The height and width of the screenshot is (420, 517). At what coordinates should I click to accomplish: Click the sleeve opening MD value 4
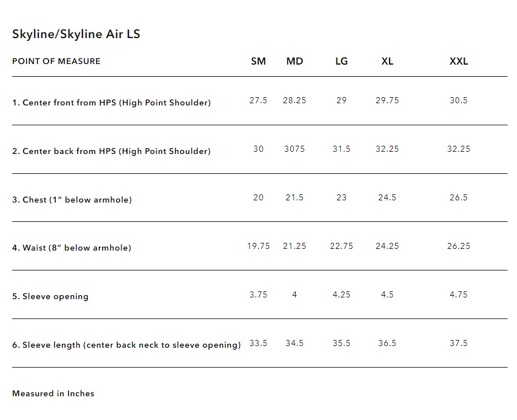coord(295,295)
